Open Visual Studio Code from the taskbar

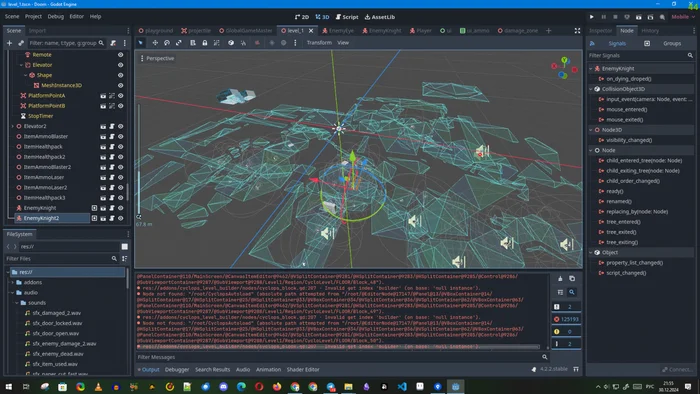pos(402,386)
